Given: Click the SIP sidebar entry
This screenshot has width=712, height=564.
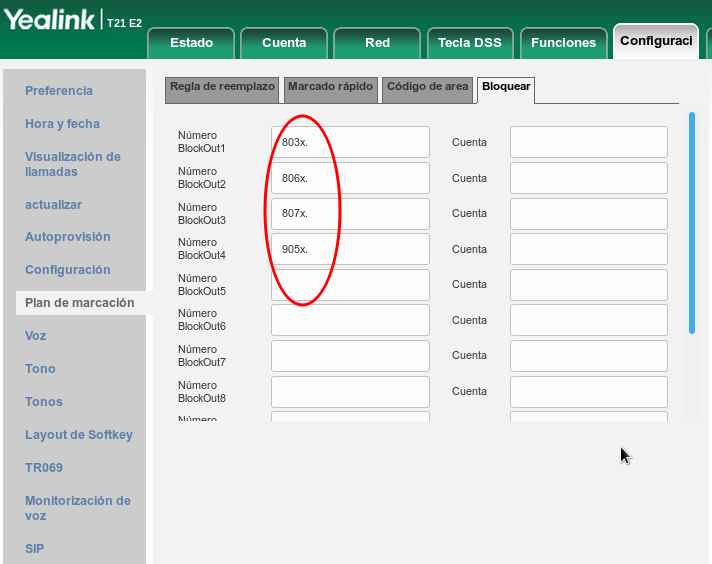Looking at the screenshot, I should click(35, 549).
